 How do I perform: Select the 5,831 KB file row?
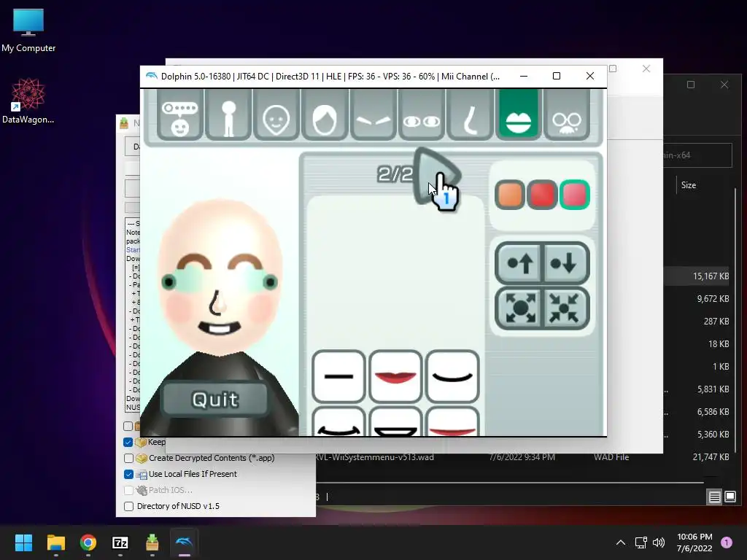coord(697,389)
